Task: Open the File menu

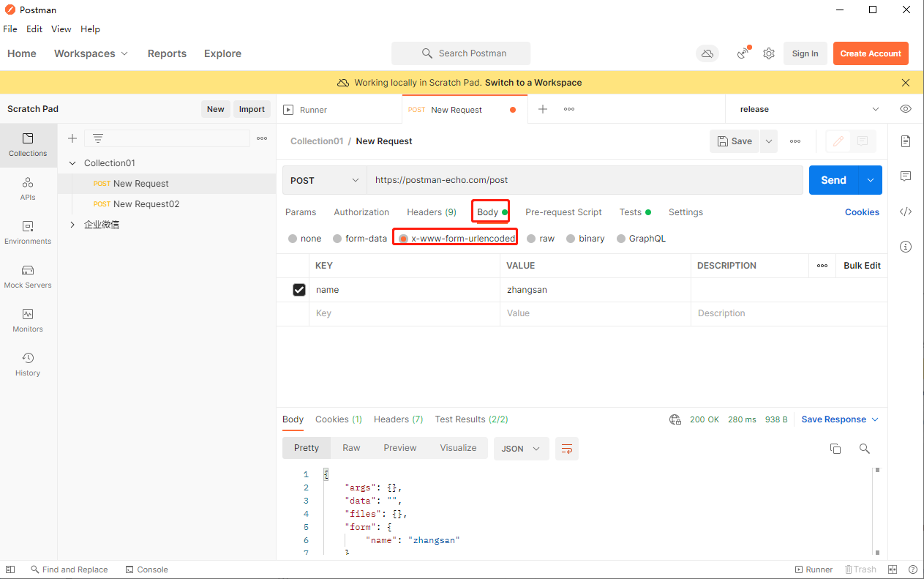Action: [10, 29]
